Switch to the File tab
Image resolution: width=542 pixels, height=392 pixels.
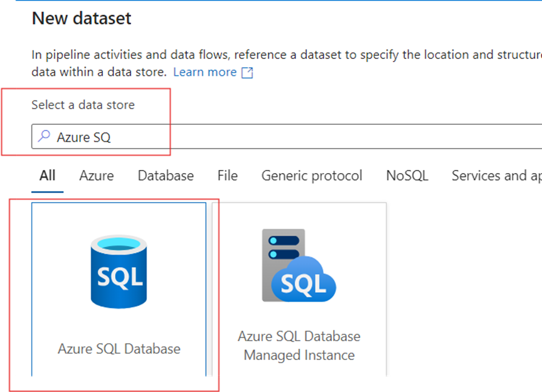[228, 176]
